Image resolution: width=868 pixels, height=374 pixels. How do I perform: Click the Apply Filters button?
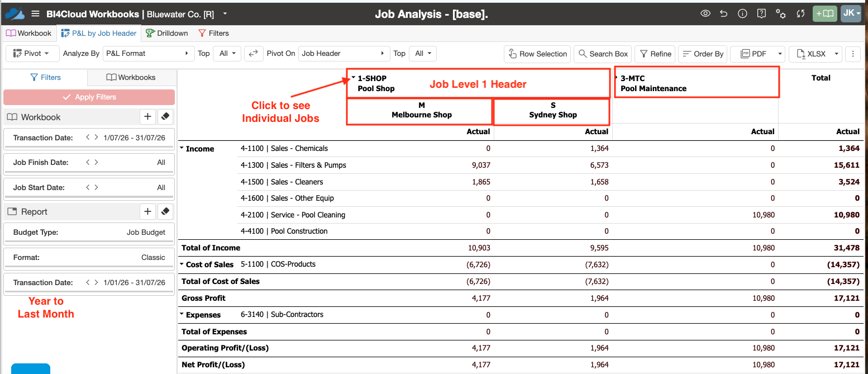point(89,97)
